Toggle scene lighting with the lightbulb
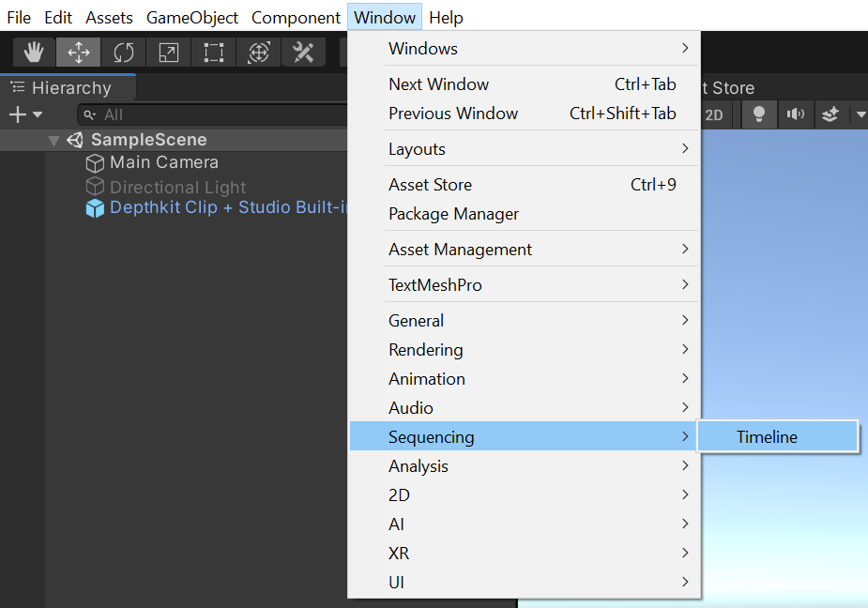Viewport: 868px width, 608px height. 759,114
